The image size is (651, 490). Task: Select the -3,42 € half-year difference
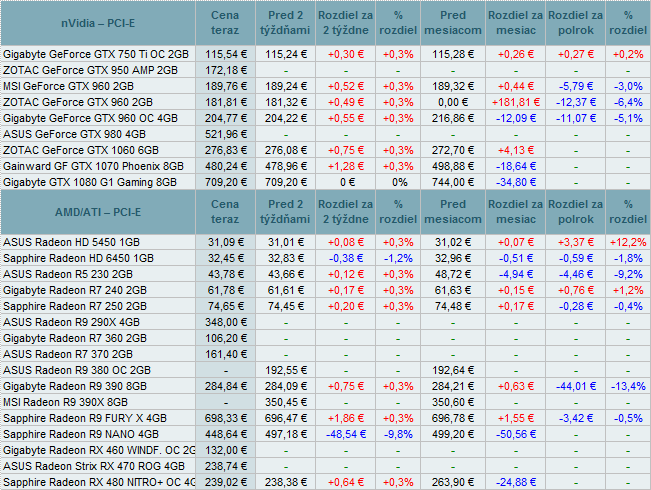pos(576,418)
